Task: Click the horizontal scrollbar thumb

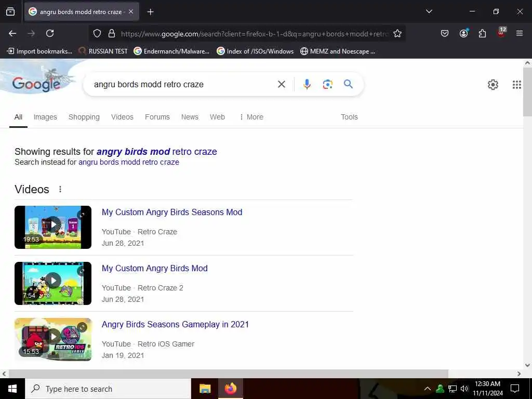Action: pos(229,374)
